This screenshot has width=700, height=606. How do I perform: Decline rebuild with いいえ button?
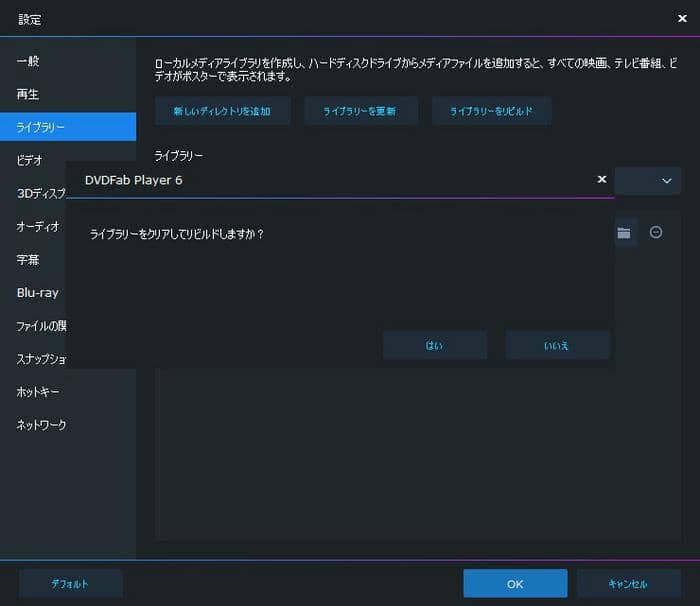(557, 345)
